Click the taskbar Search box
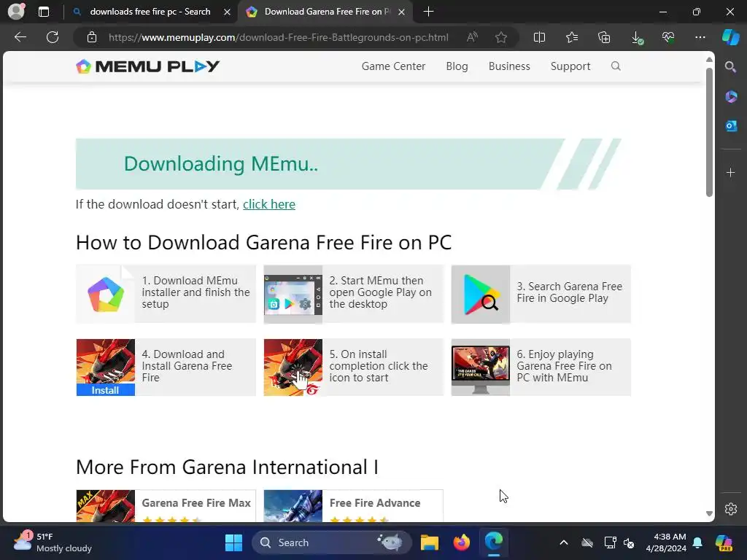The width and height of the screenshot is (747, 560). coord(332,542)
